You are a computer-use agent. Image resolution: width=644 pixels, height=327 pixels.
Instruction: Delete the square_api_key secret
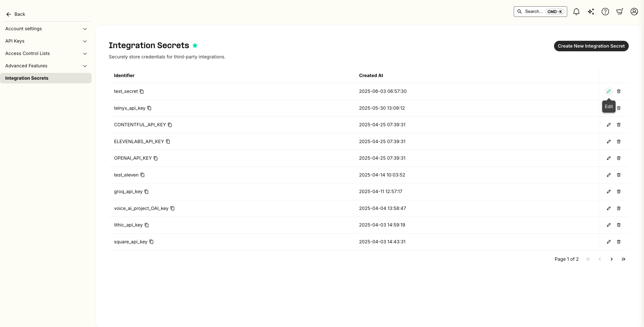click(x=618, y=242)
